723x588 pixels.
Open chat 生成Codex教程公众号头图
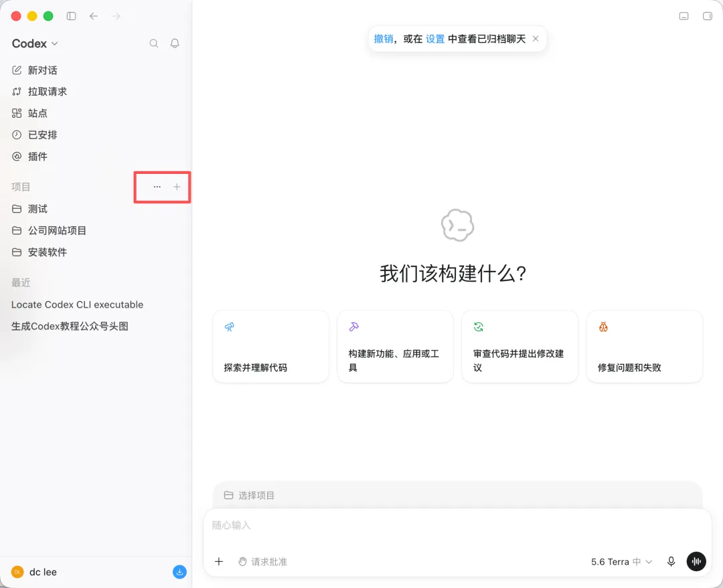click(70, 326)
